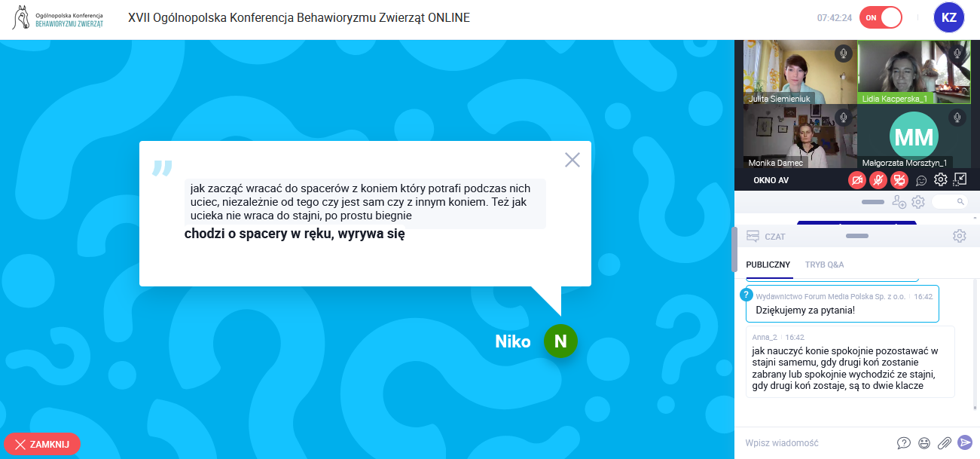Toggle Lidia Kacperska_1's microphone icon
The height and width of the screenshot is (459, 980).
pos(957,54)
